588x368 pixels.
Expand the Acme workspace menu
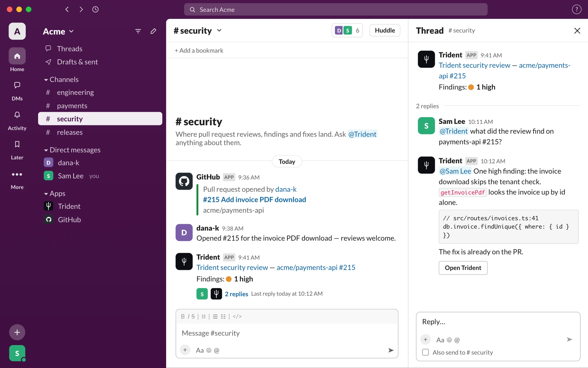coord(58,31)
